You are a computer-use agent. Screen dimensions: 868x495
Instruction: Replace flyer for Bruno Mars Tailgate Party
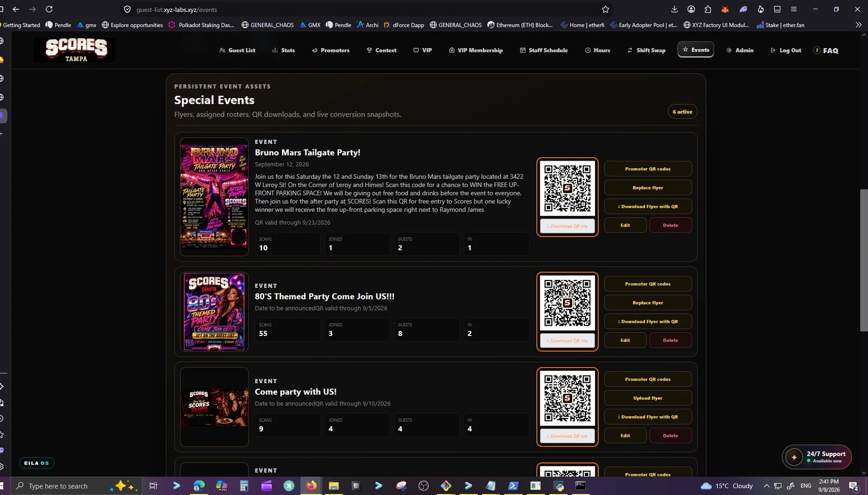648,188
